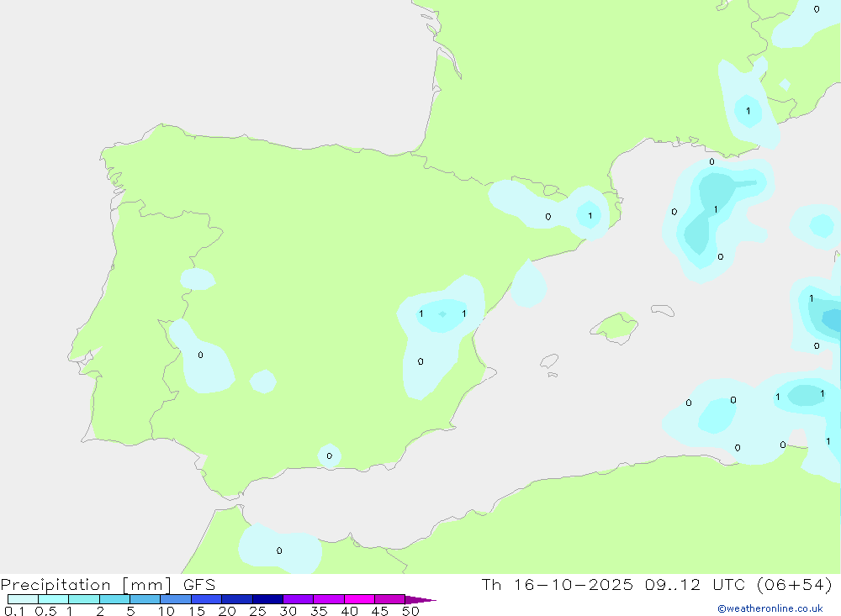Click the 40–45 mm legend swatch
Viewport: 841px width, 616px height.
[x=359, y=599]
